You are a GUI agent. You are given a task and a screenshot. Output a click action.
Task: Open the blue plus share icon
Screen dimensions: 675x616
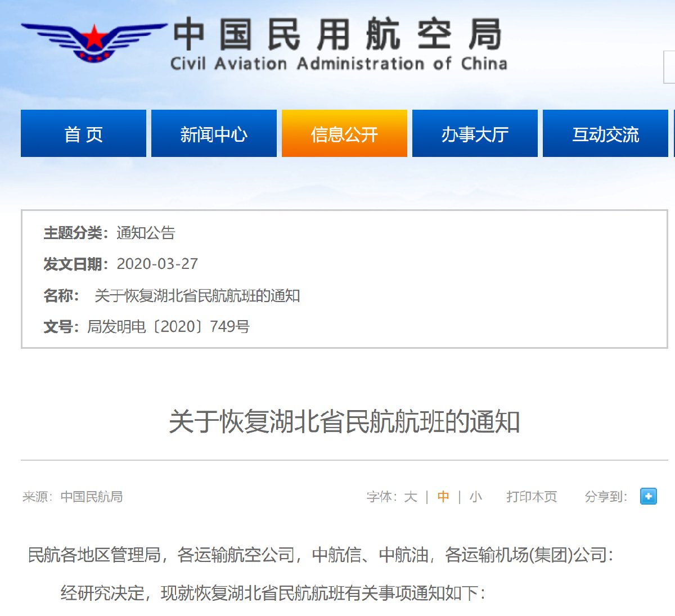(x=648, y=496)
